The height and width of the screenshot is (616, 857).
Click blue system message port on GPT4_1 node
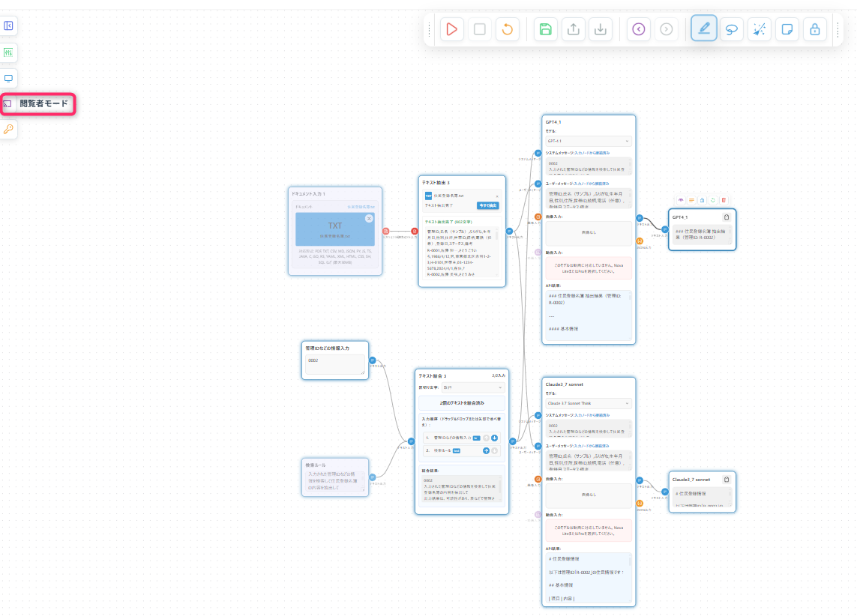(538, 154)
